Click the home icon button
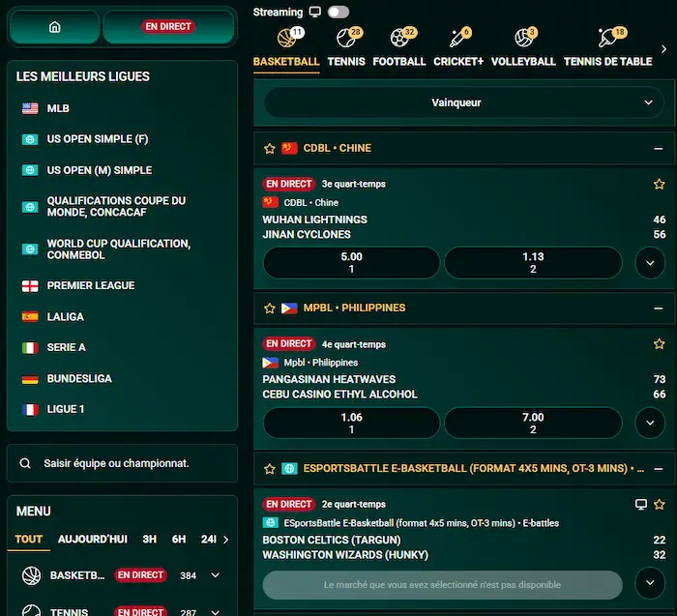This screenshot has width=677, height=616. pos(53,27)
